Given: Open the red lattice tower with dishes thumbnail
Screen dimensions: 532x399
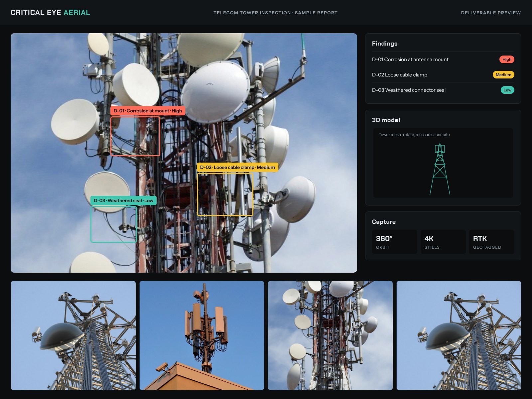Looking at the screenshot, I should point(330,335).
